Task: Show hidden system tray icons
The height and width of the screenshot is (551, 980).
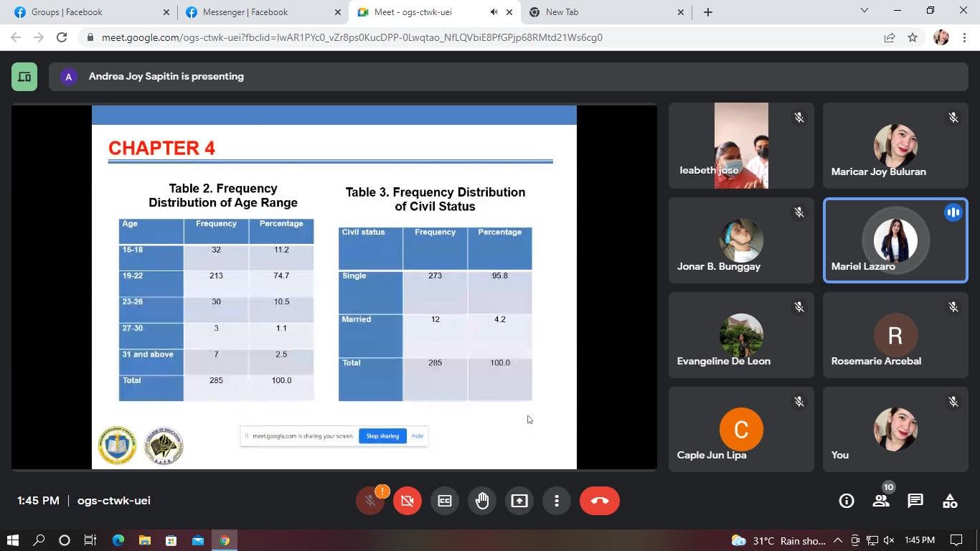Action: point(837,540)
